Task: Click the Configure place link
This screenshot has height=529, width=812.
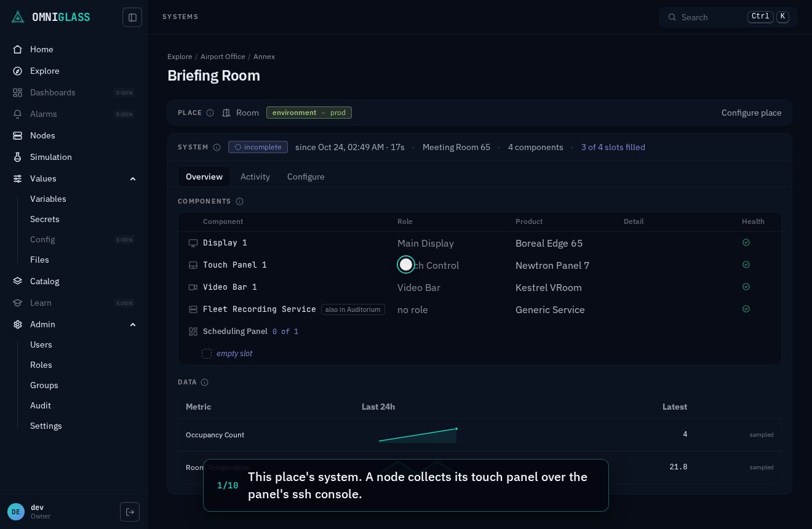Action: [752, 113]
